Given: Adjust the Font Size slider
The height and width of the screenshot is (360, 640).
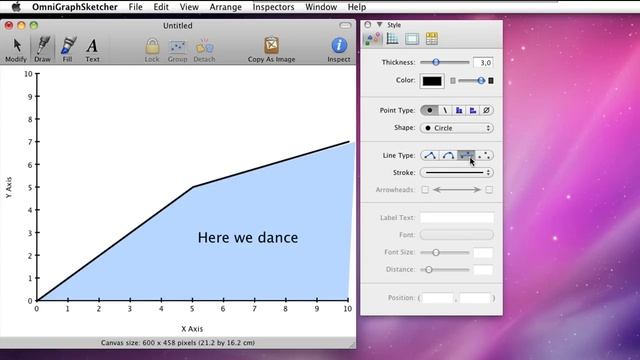Looking at the screenshot, I should (444, 253).
